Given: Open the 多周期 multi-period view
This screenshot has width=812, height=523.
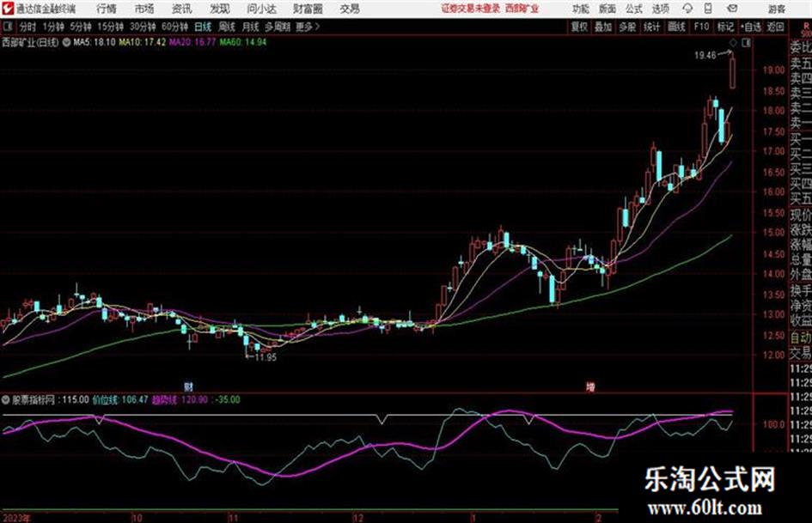Looking at the screenshot, I should point(278,27).
